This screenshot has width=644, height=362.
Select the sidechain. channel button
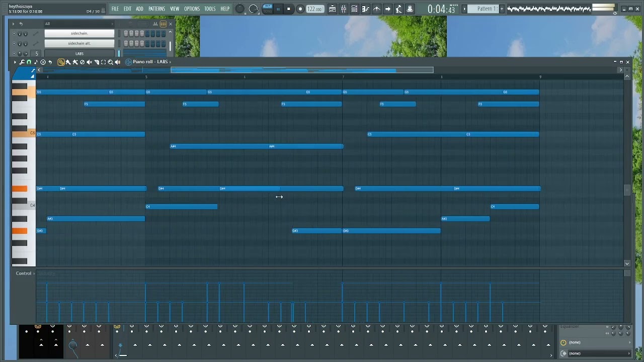79,34
